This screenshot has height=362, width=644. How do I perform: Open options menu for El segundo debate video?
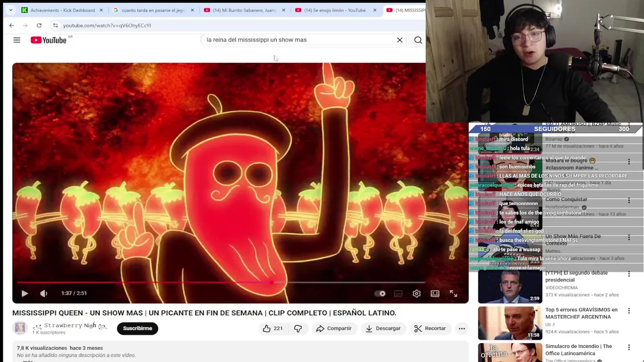pos(629,274)
